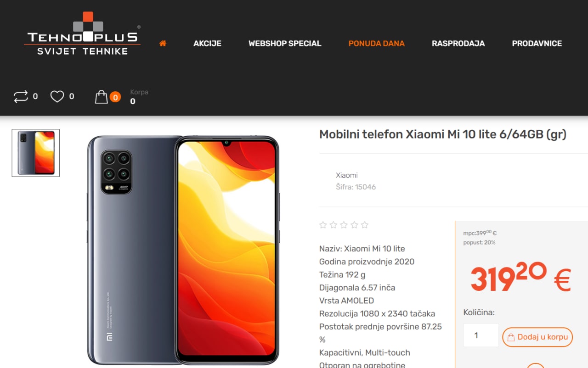Open the wishlist heart icon

(57, 96)
